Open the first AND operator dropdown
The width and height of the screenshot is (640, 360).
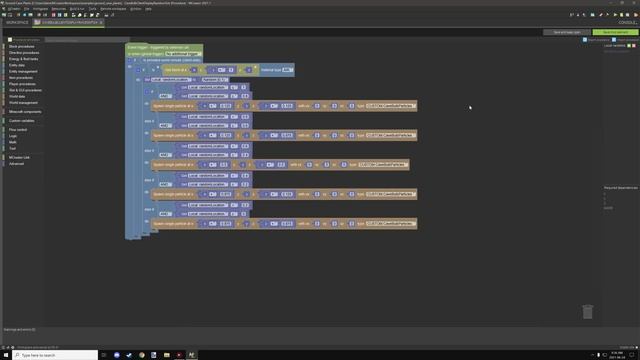(x=165, y=96)
